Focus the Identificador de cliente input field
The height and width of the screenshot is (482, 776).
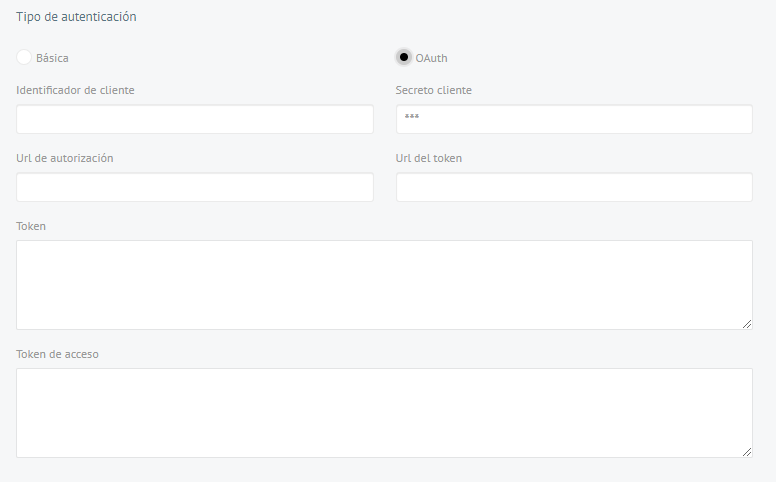195,119
